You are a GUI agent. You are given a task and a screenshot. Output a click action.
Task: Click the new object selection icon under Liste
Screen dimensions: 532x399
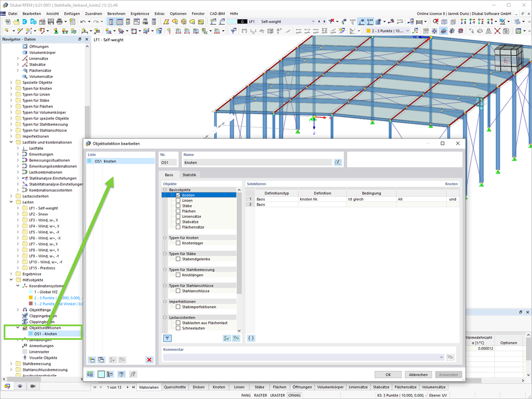pos(92,360)
